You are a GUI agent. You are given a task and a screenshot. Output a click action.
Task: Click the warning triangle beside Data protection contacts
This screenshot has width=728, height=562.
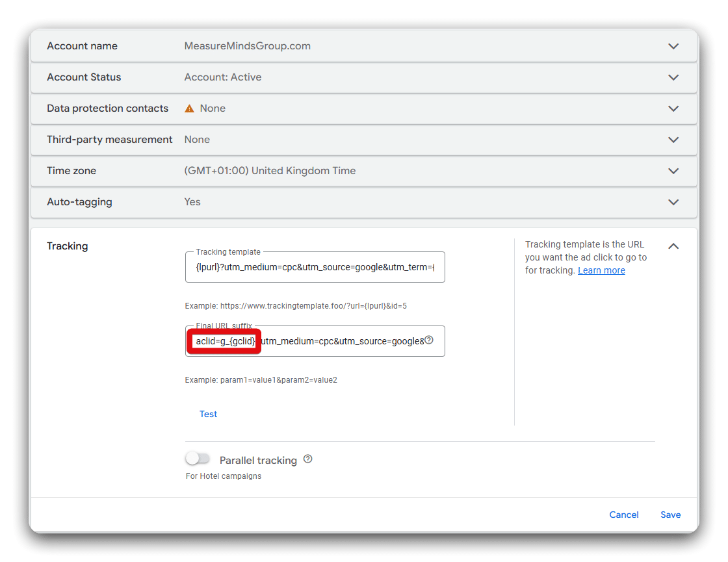click(188, 108)
